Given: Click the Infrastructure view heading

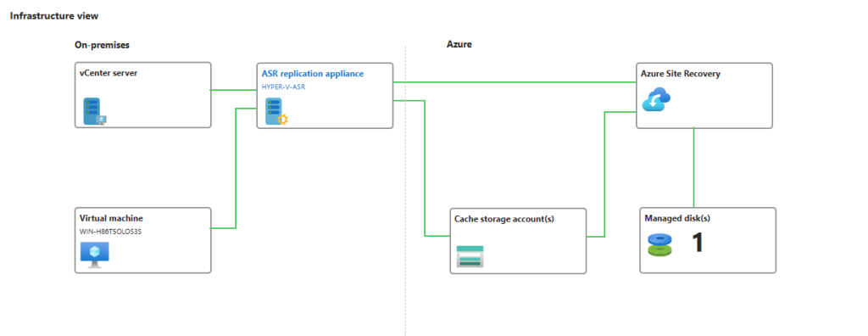Looking at the screenshot, I should point(54,16).
